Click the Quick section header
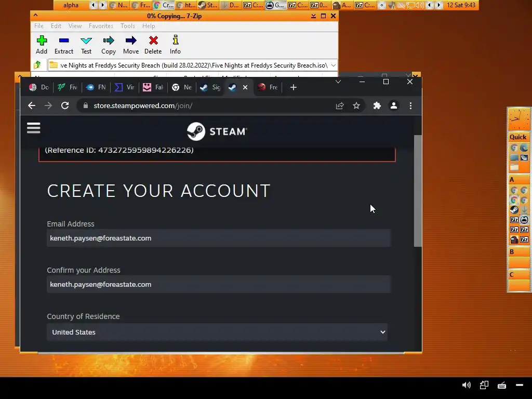This screenshot has height=399, width=532. [x=518, y=137]
